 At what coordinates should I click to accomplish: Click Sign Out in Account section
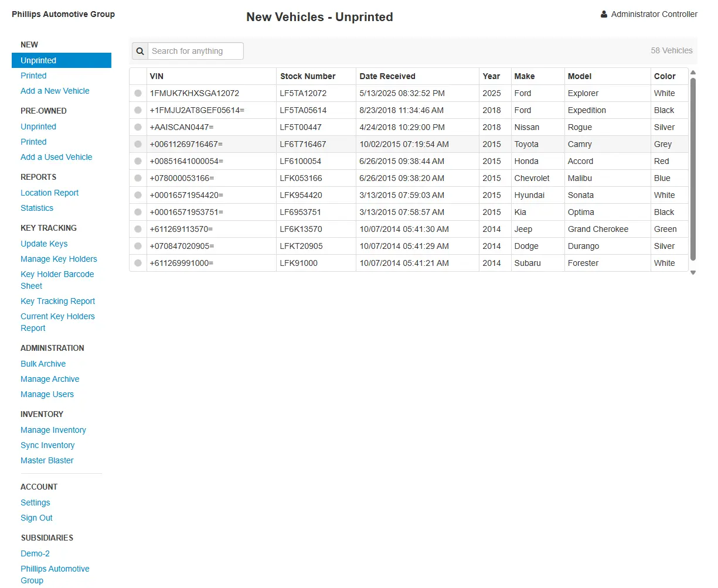click(36, 518)
